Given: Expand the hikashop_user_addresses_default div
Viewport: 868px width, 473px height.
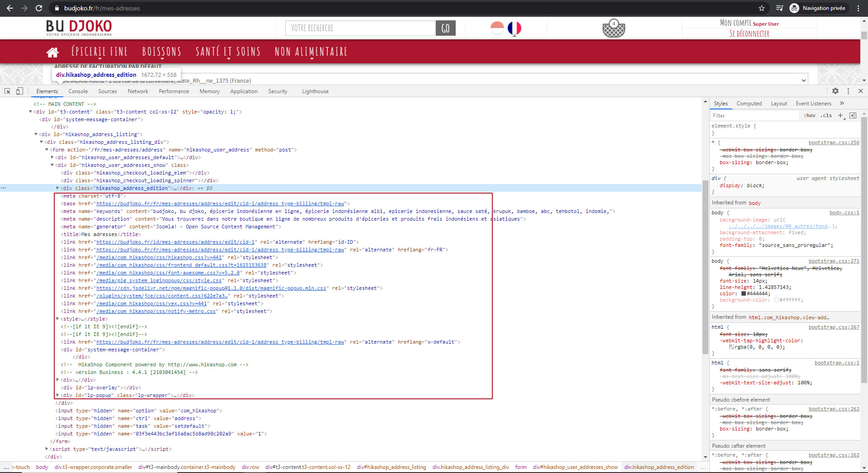Looking at the screenshot, I should click(52, 157).
